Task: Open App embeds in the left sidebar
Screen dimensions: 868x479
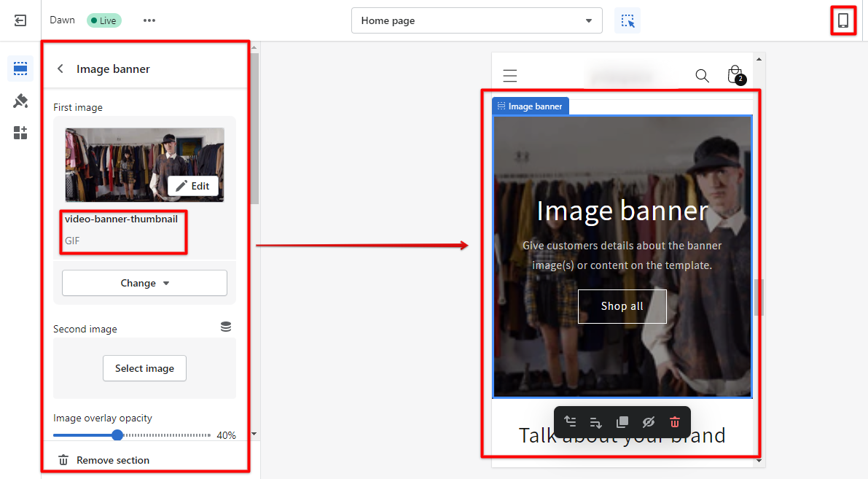Action: coord(20,133)
